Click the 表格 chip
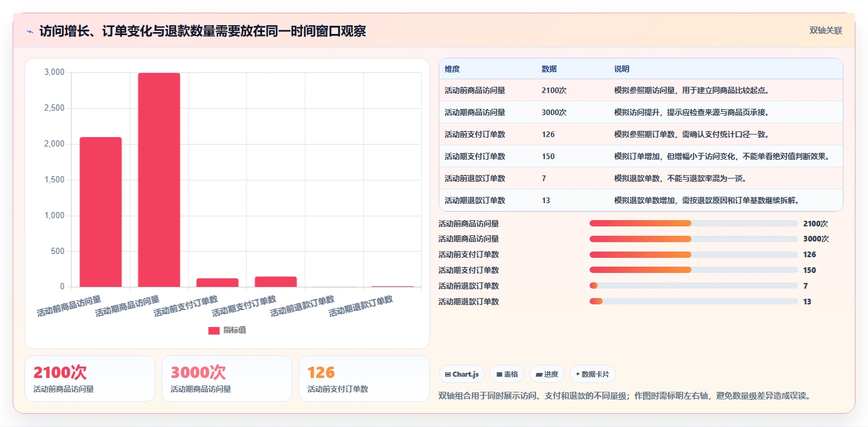 point(507,374)
